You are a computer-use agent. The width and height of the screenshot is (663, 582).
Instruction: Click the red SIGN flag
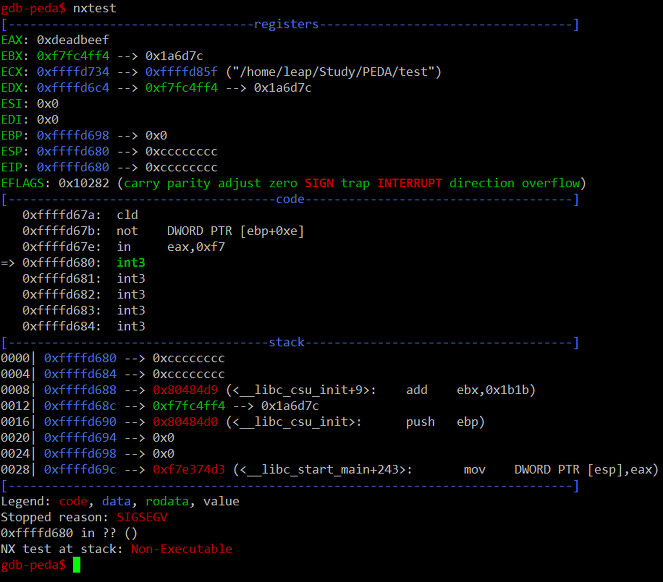coord(319,183)
